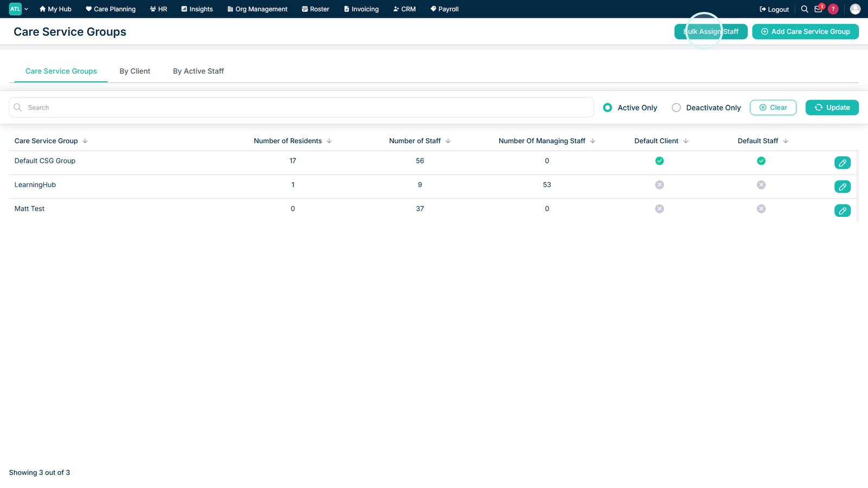Edit the LearningHub row
This screenshot has height=488, width=868.
pos(843,187)
